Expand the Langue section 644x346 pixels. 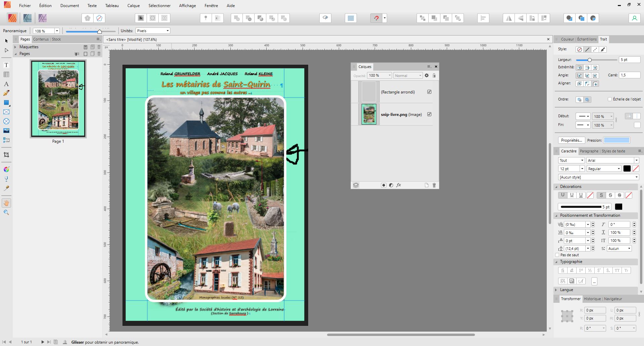pyautogui.click(x=556, y=290)
